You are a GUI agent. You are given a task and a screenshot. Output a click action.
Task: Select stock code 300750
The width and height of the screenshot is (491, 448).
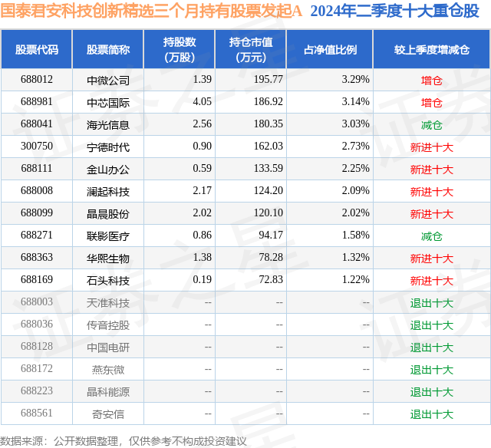[x=37, y=147]
